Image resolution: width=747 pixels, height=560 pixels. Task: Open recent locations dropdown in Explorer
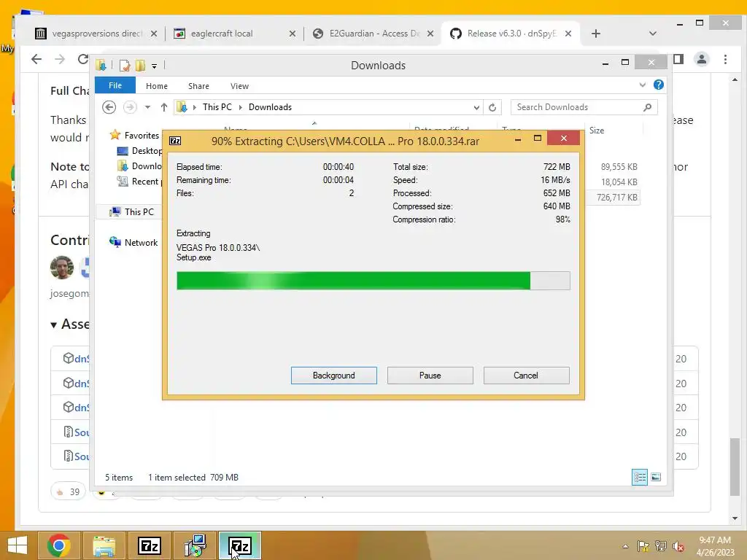point(147,107)
